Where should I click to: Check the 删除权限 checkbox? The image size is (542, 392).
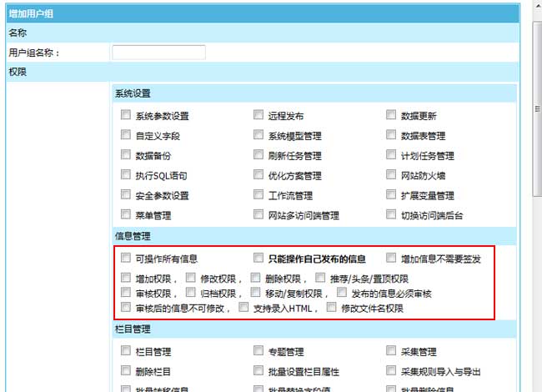click(x=257, y=278)
